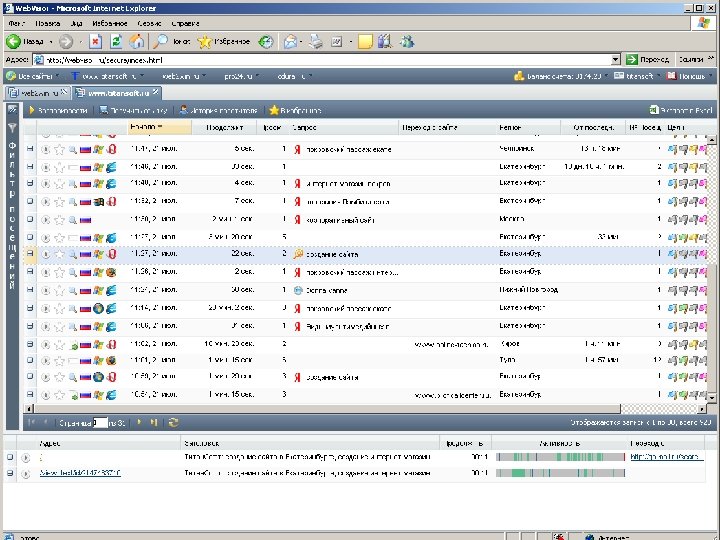Play the visit from Москва row

coord(45,220)
